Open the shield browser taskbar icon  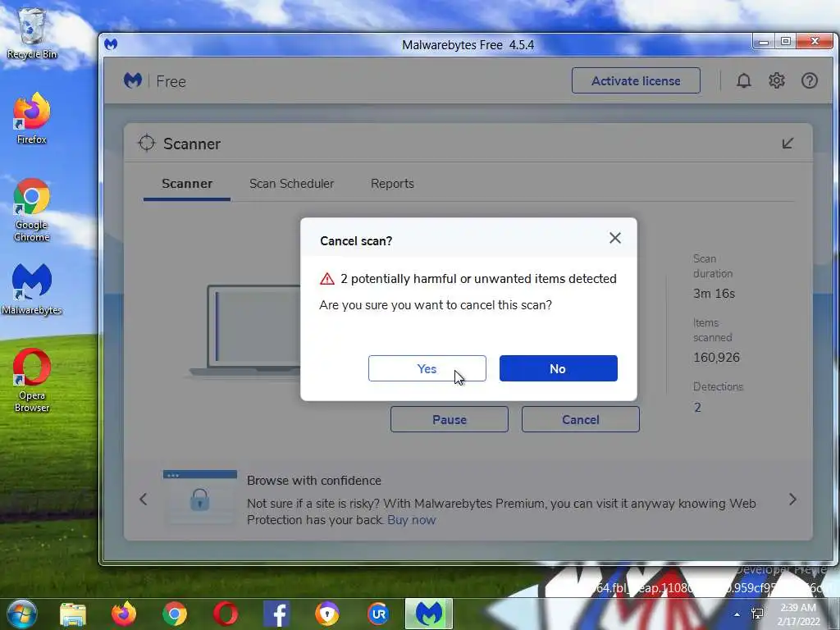point(326,614)
